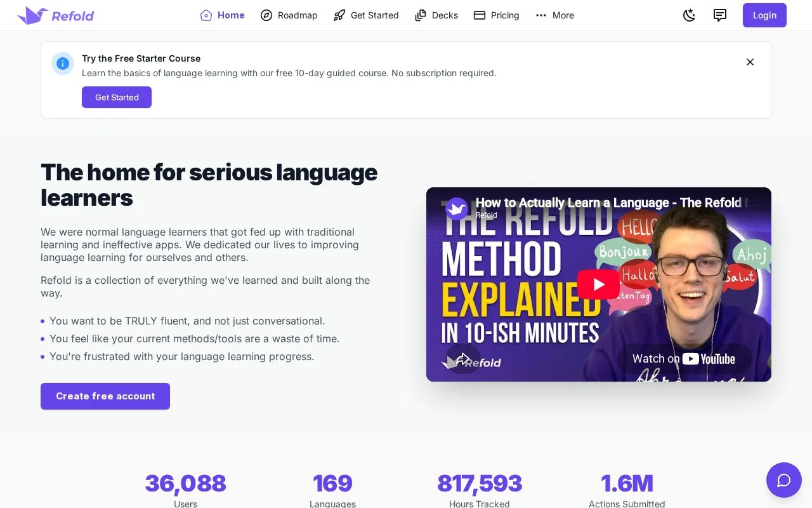Click the blue info icon in banner

pos(63,63)
